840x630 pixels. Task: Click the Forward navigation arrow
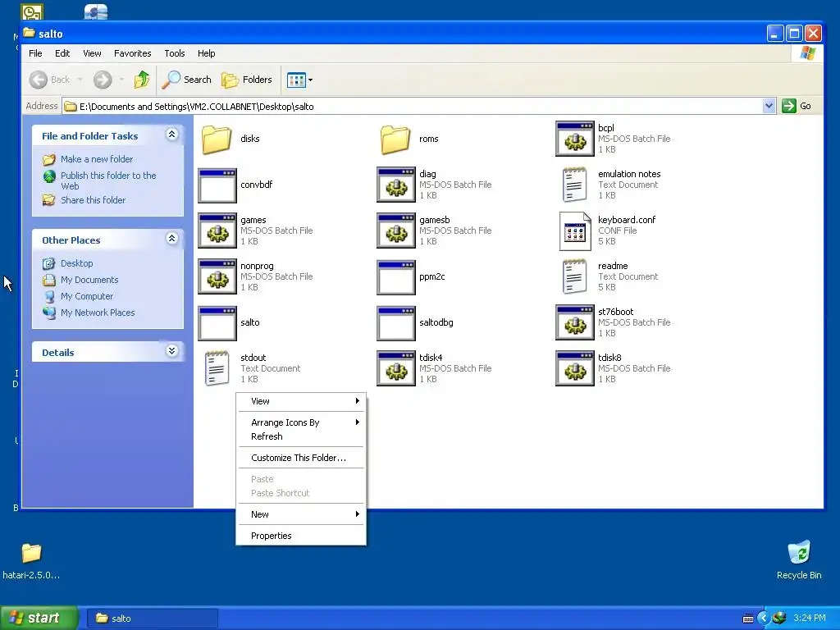tap(103, 80)
